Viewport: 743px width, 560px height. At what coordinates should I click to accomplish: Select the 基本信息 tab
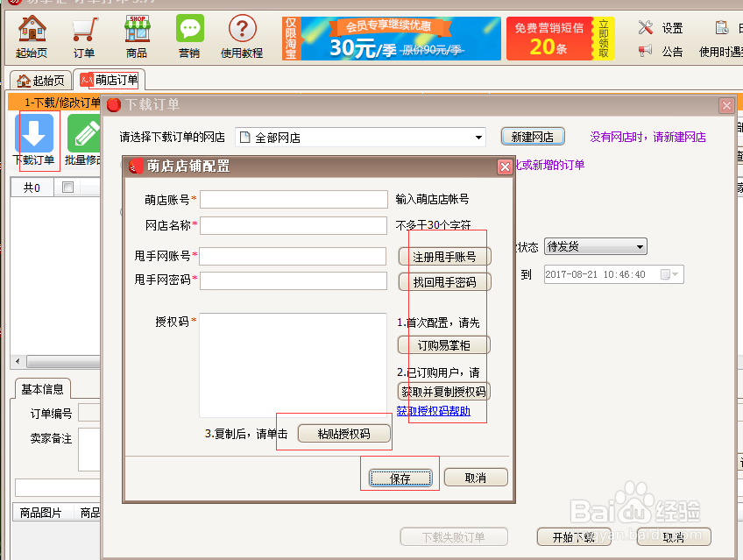(x=43, y=389)
